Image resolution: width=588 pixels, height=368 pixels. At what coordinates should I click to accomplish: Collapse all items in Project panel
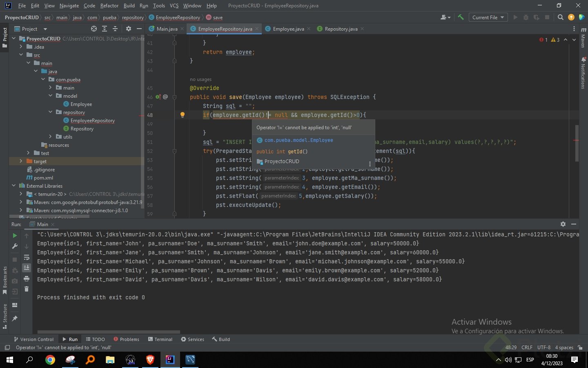point(115,29)
